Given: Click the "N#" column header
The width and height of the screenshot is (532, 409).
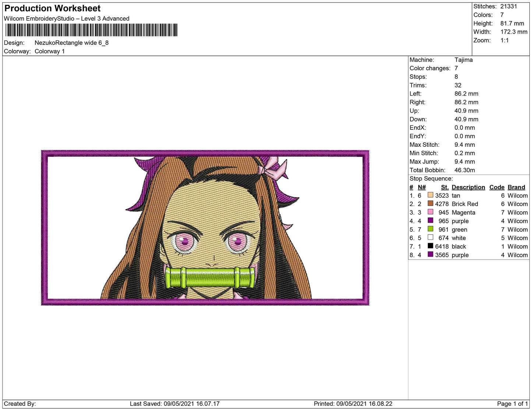Looking at the screenshot, I should click(x=422, y=187).
